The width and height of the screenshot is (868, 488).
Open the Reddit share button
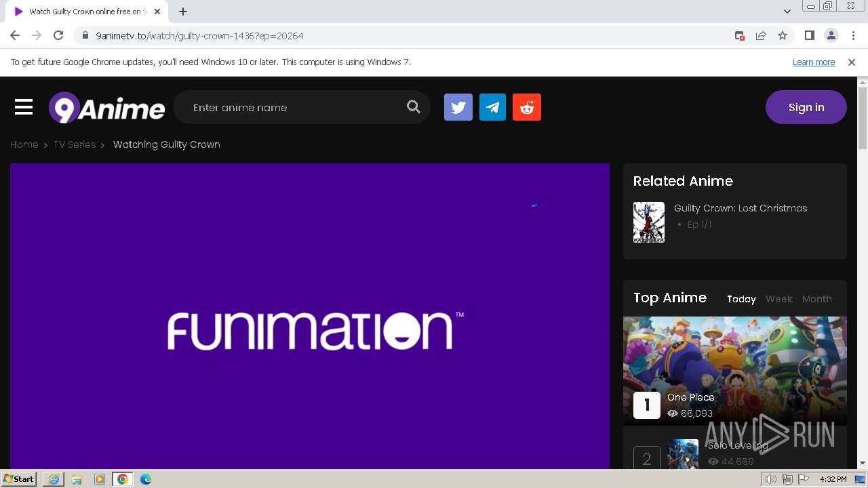click(527, 107)
